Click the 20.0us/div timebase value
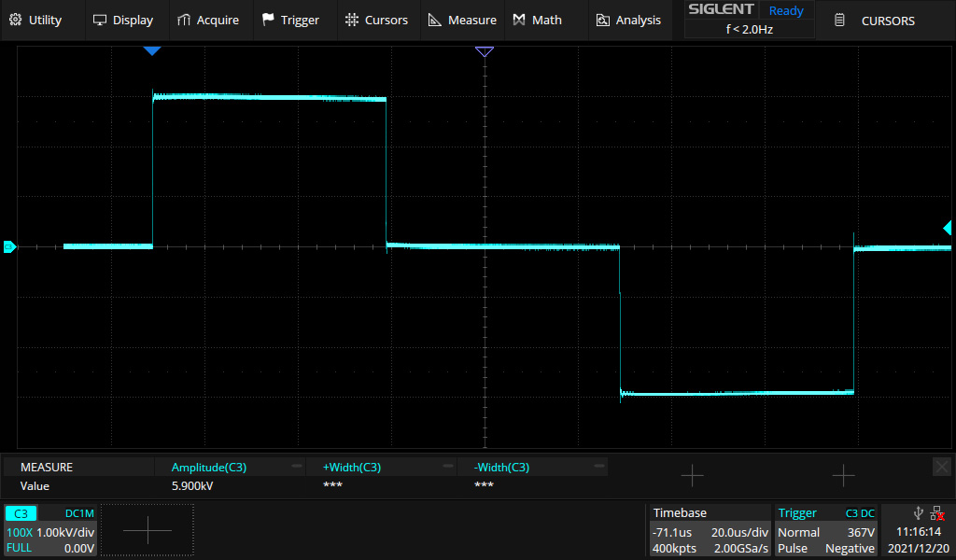The width and height of the screenshot is (956, 560). [739, 533]
